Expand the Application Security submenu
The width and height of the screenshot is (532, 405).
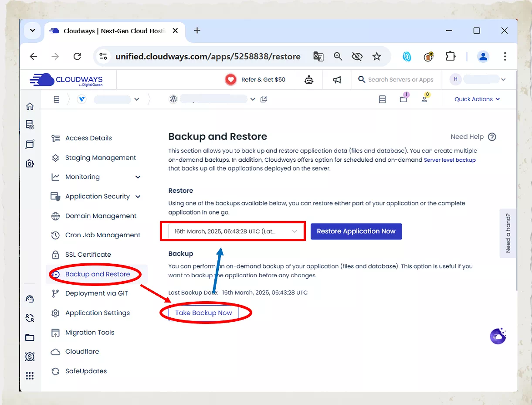pyautogui.click(x=138, y=197)
